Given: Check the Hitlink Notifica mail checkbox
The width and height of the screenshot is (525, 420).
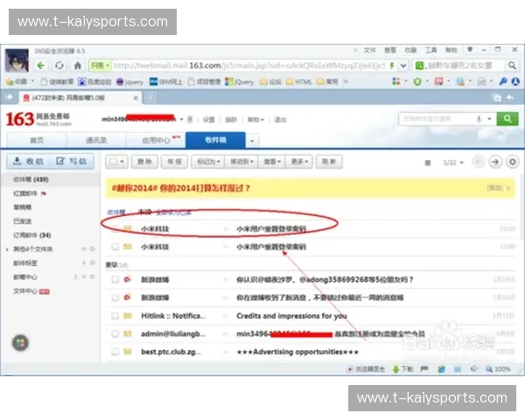Looking at the screenshot, I should [115, 316].
